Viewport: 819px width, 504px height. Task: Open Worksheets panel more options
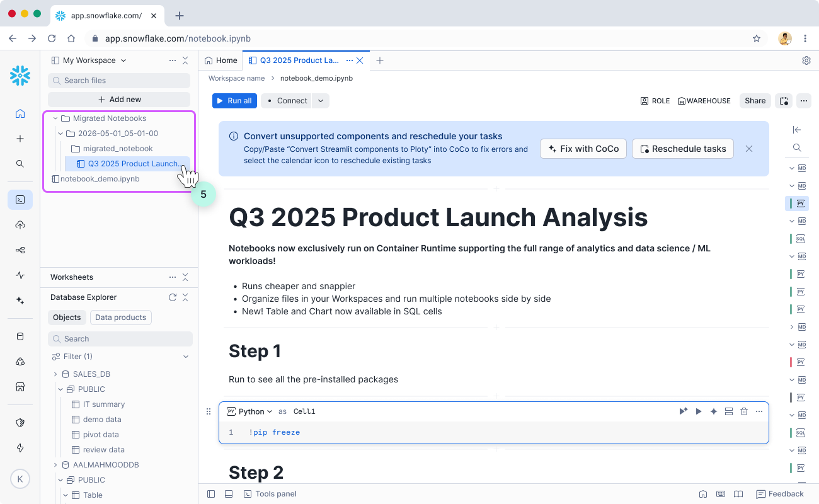pos(173,277)
